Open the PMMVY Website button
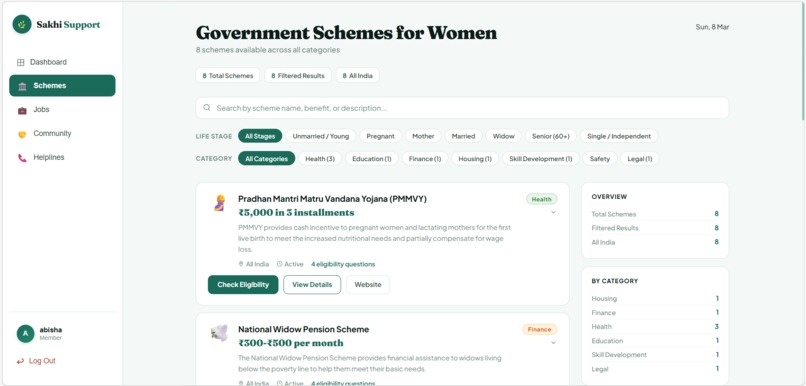This screenshot has width=806, height=386. point(368,285)
